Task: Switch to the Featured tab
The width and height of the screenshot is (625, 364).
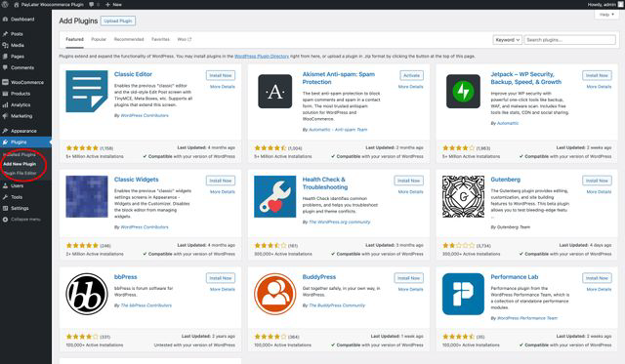Action: 74,39
